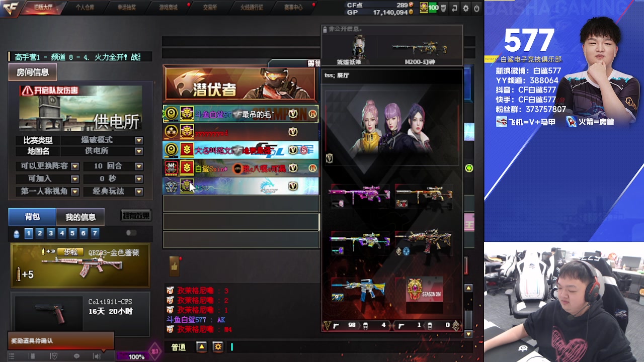Open settings gear in top bar
The width and height of the screenshot is (644, 362).
tap(465, 8)
